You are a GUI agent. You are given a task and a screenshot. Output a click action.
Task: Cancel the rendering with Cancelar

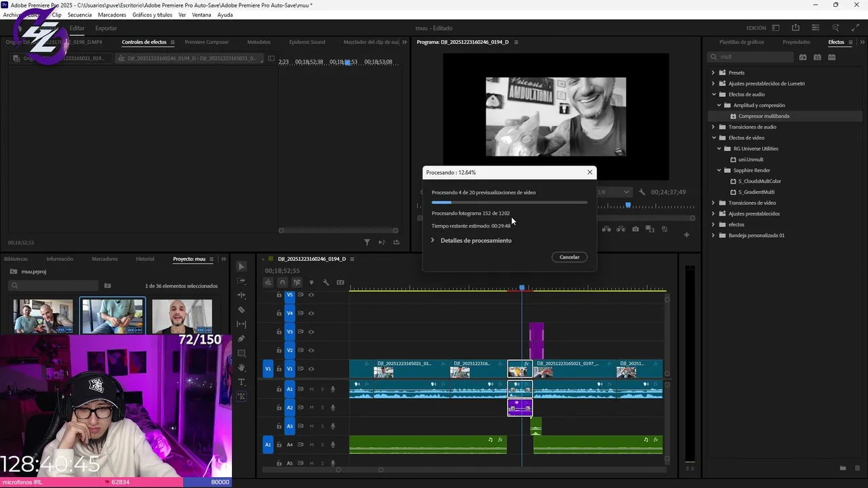tap(570, 257)
